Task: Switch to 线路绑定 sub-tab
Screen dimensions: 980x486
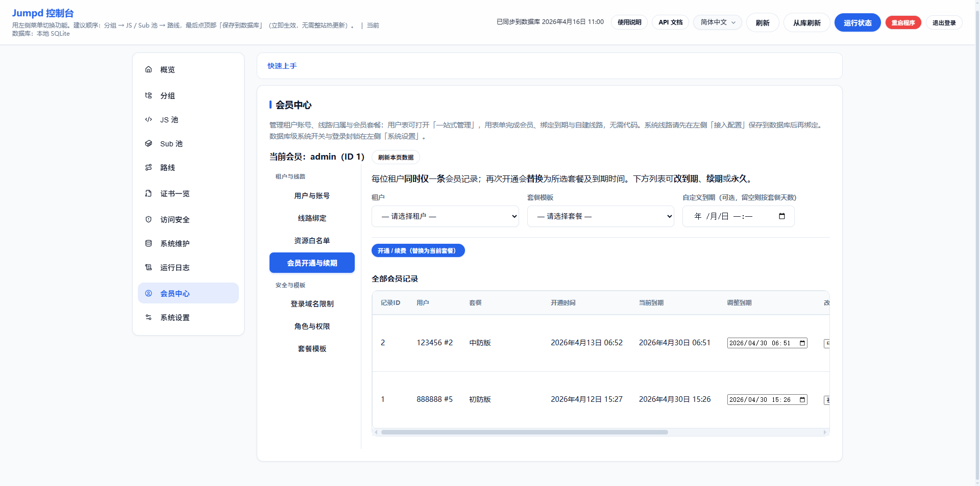Action: [x=312, y=218]
